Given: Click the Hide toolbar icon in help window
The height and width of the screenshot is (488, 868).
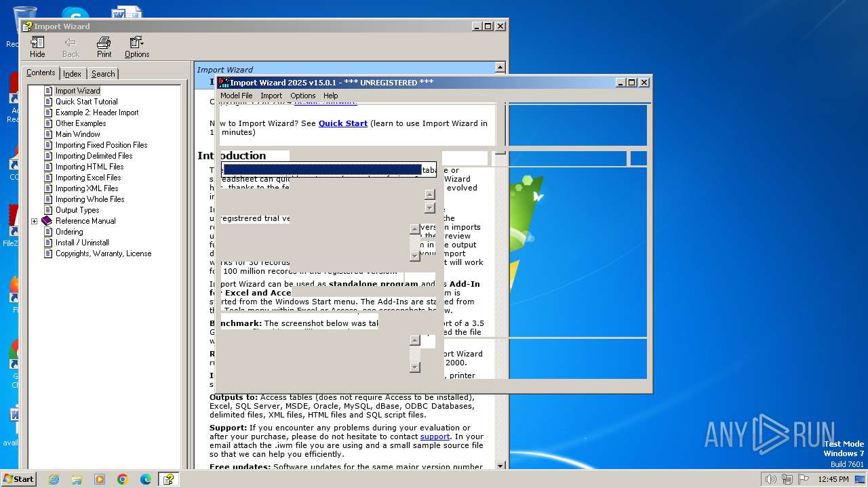Looking at the screenshot, I should point(37,47).
